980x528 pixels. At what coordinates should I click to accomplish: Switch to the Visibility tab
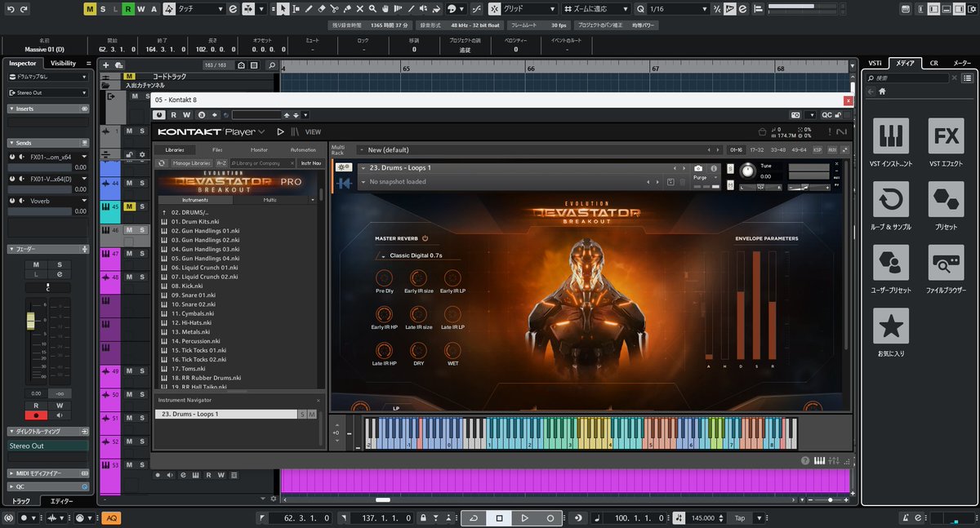click(x=63, y=63)
